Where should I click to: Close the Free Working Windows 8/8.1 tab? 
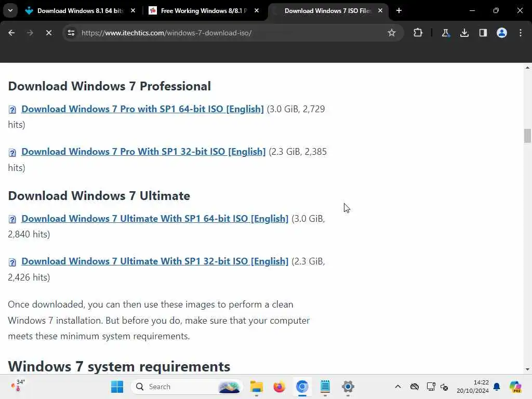tap(257, 11)
